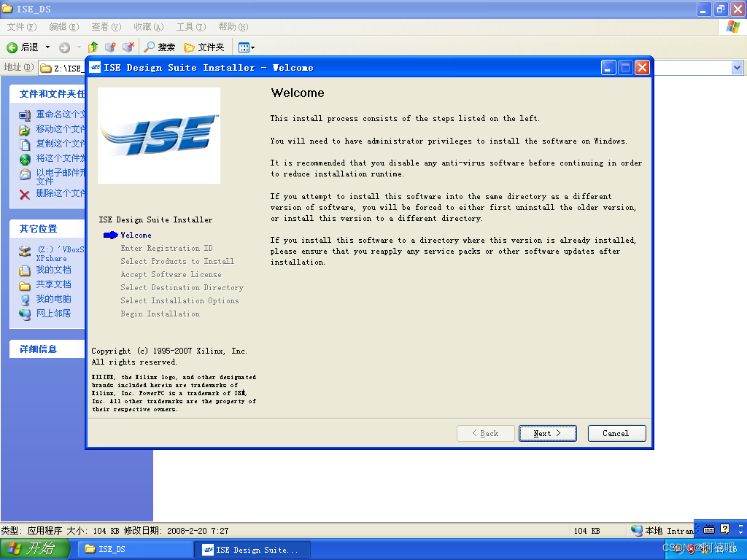Click the 开始 Start button
Image resolution: width=747 pixels, height=560 pixels.
point(35,549)
